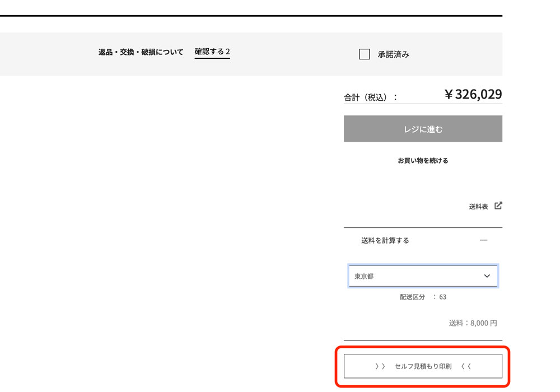
Task: Click the chevron arrow in 東京都 selector
Action: coord(487,276)
